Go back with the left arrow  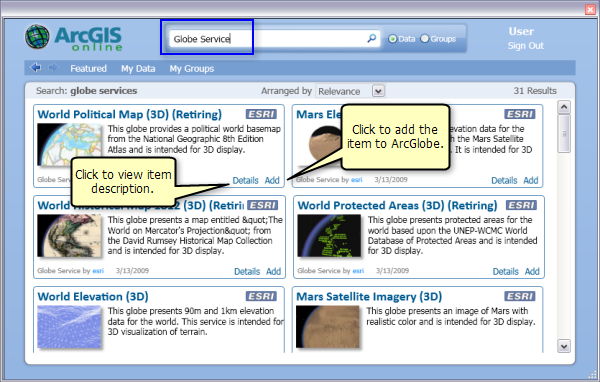click(35, 68)
